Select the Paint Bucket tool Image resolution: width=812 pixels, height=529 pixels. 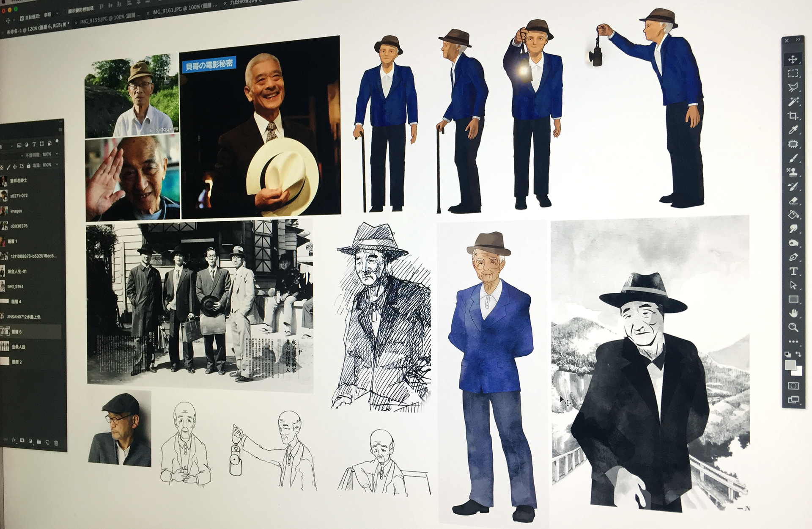[x=793, y=215]
